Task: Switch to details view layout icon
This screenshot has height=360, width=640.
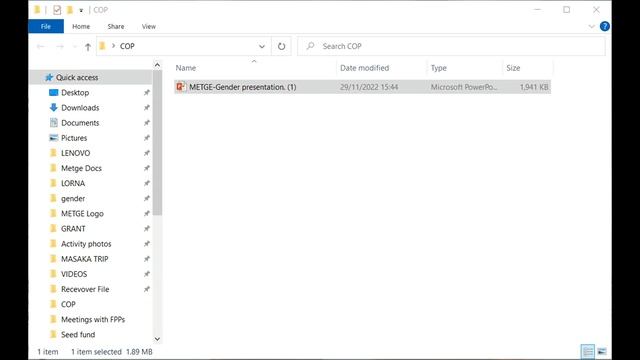Action: [588, 351]
